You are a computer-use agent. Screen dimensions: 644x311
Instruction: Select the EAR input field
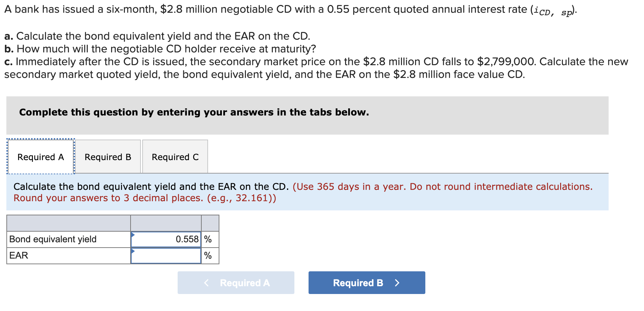pyautogui.click(x=166, y=255)
